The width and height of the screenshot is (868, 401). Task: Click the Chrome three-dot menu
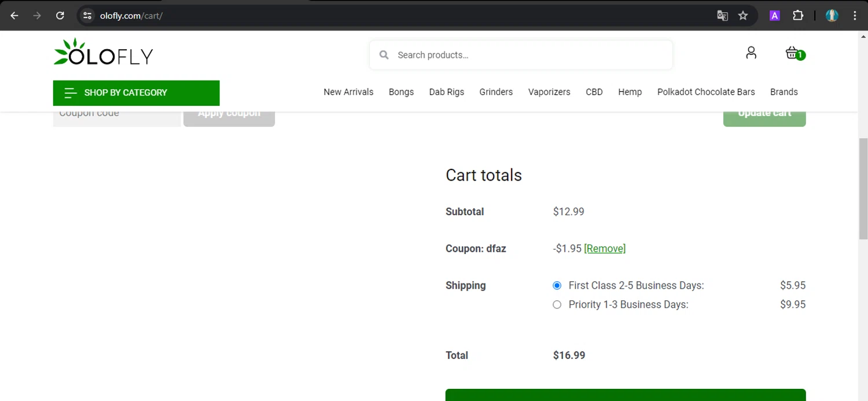pyautogui.click(x=855, y=16)
